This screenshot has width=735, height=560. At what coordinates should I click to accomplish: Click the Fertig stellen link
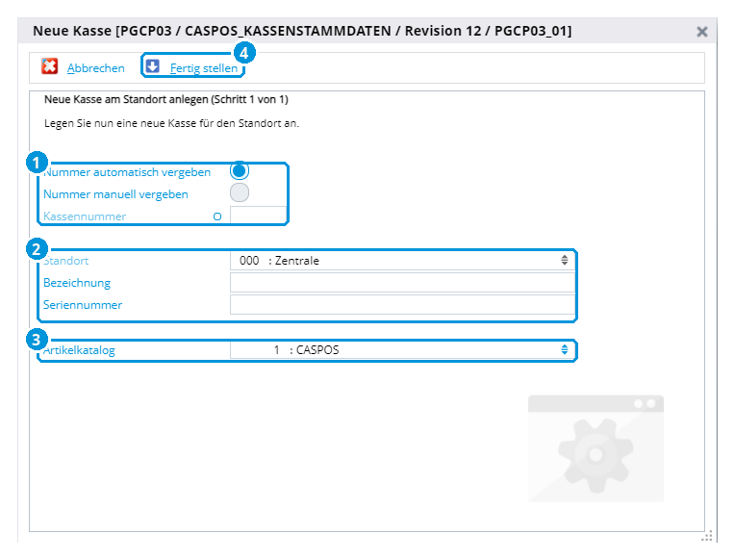[x=203, y=68]
